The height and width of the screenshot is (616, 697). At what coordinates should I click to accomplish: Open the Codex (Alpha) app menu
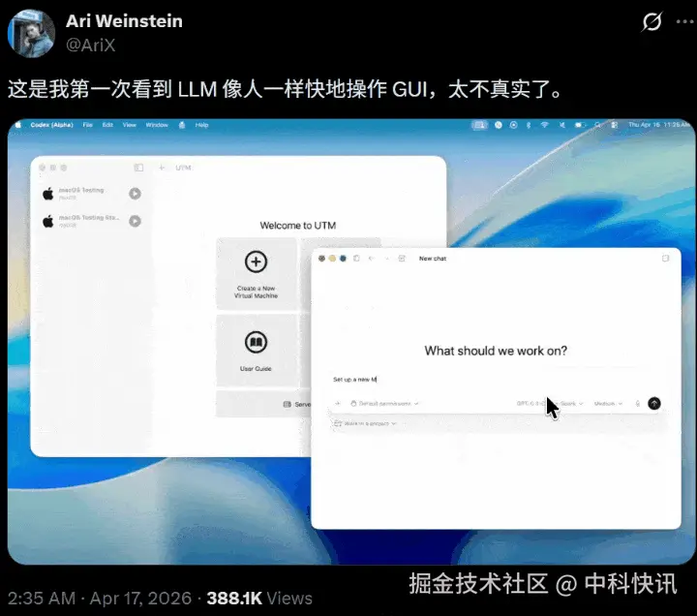coord(51,125)
